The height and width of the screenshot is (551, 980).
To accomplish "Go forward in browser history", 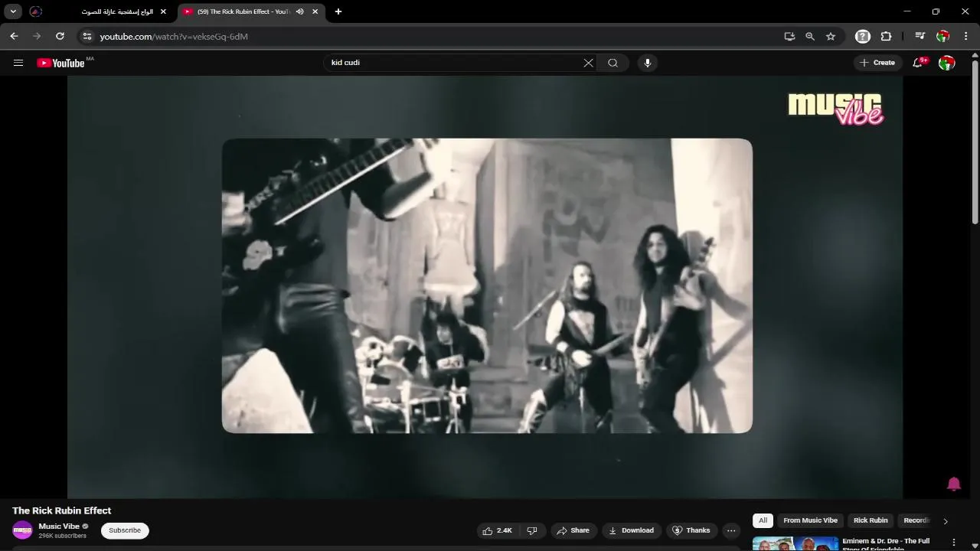I will click(37, 36).
